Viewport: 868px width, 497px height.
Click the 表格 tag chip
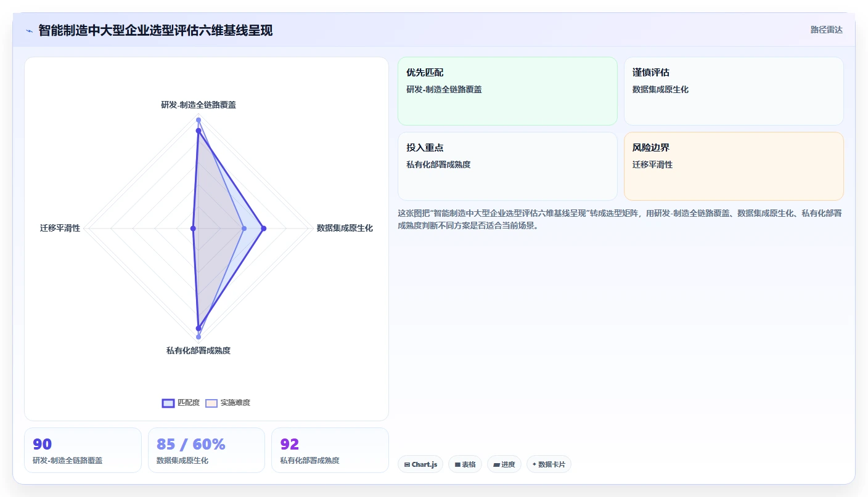[465, 464]
